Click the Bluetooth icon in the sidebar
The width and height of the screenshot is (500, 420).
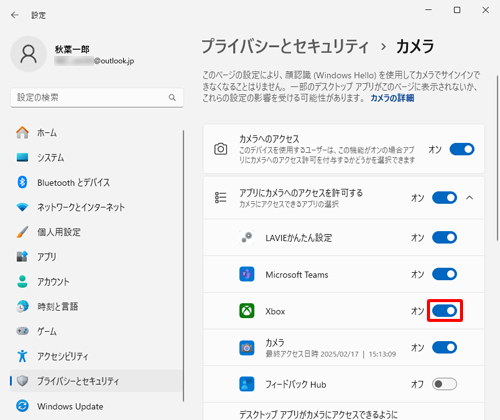tap(22, 182)
